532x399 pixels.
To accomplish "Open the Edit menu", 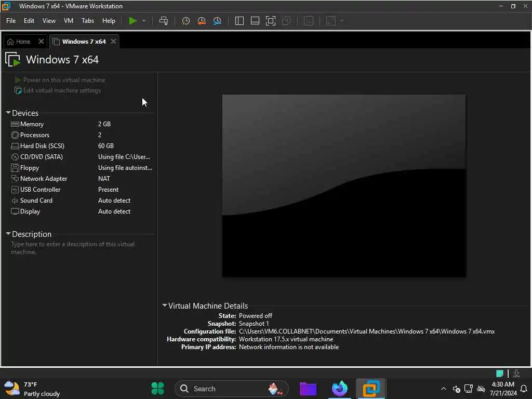I will (x=29, y=21).
